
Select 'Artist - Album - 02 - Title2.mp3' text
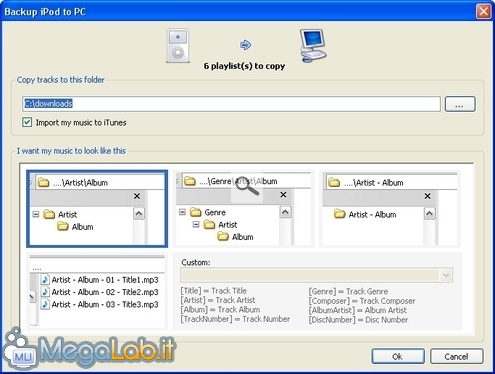pyautogui.click(x=105, y=292)
